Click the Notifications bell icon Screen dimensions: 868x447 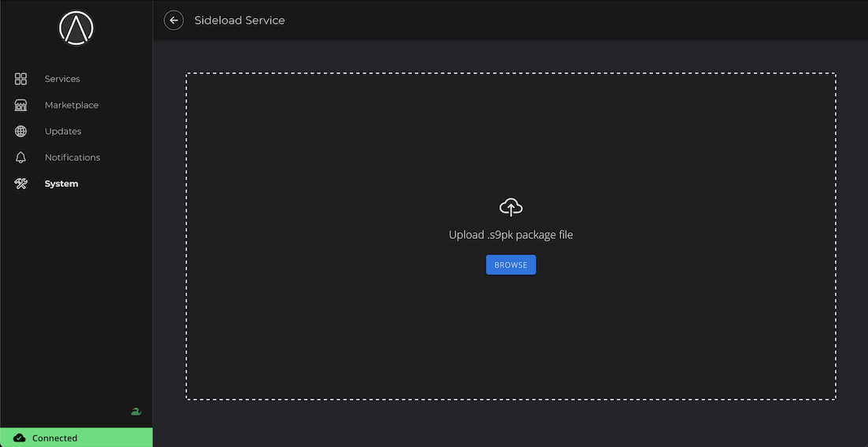point(21,158)
